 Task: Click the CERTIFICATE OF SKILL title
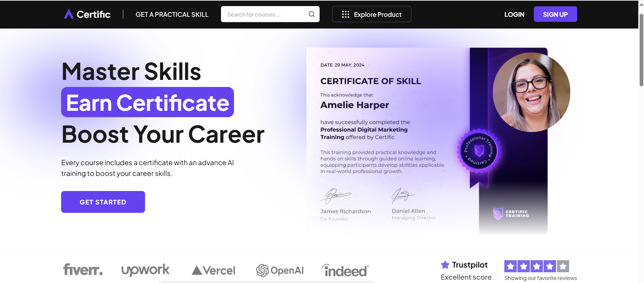click(371, 81)
